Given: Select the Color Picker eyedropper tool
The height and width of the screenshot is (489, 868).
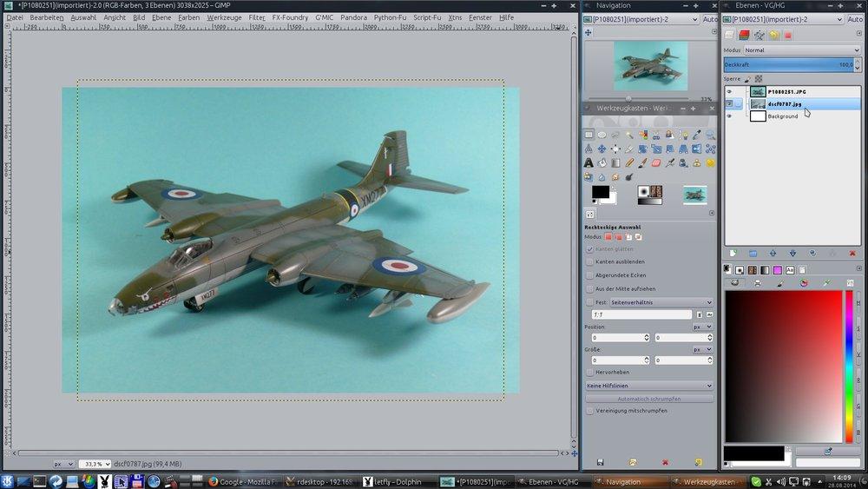Looking at the screenshot, I should (696, 135).
